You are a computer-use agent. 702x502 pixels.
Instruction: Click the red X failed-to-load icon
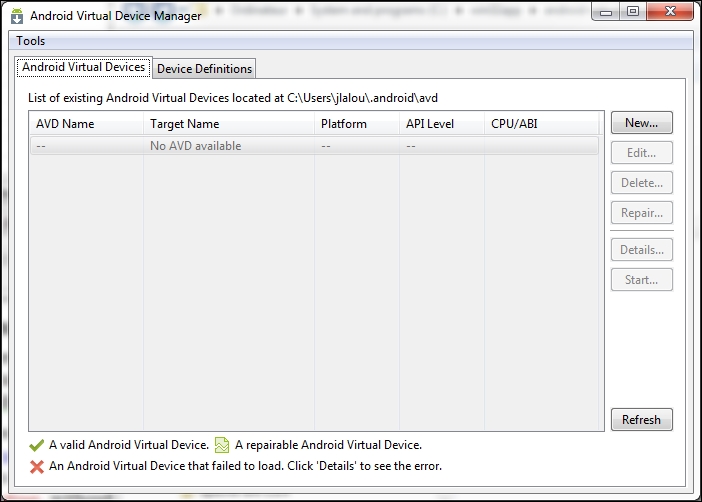(38, 466)
